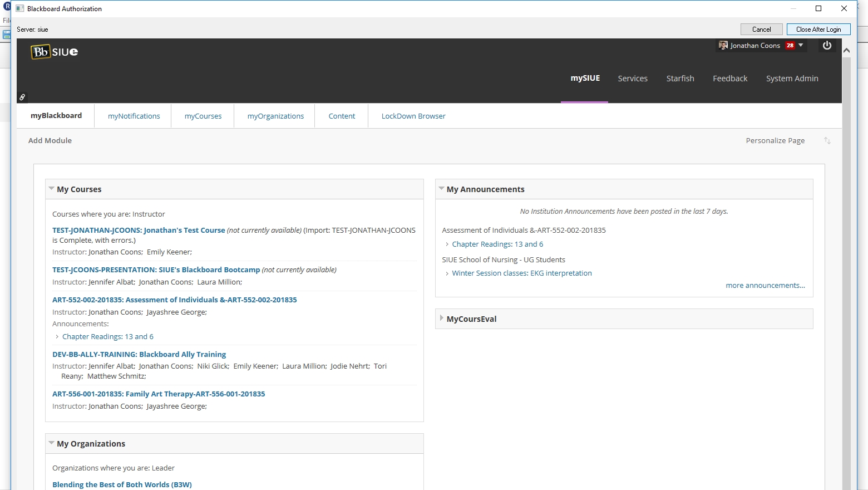Click the link icon under the logo

(22, 97)
